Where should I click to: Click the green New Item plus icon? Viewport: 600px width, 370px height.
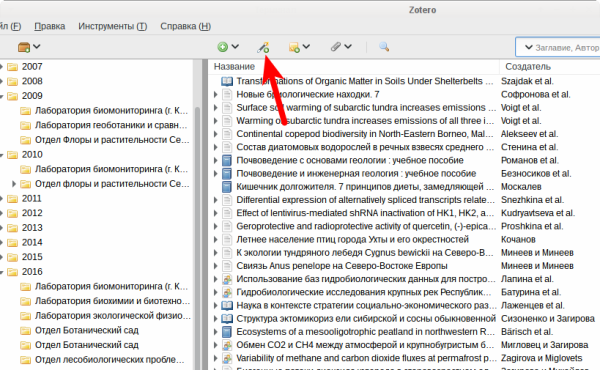pyautogui.click(x=222, y=47)
